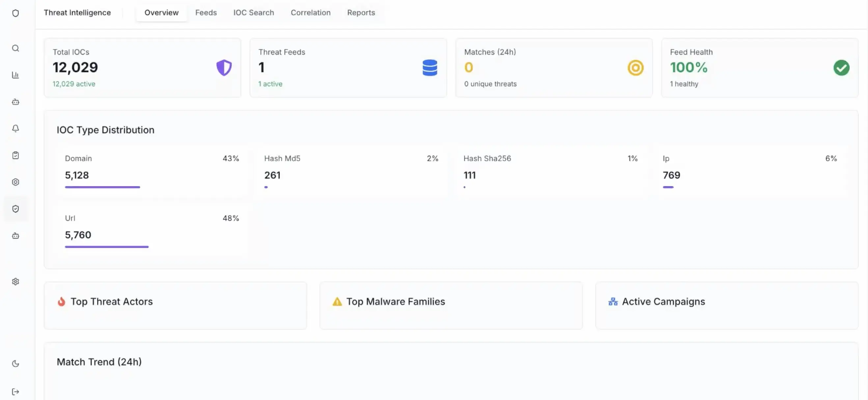868x400 pixels.
Task: Open the clipboard tasks sidebar icon
Action: pos(15,155)
